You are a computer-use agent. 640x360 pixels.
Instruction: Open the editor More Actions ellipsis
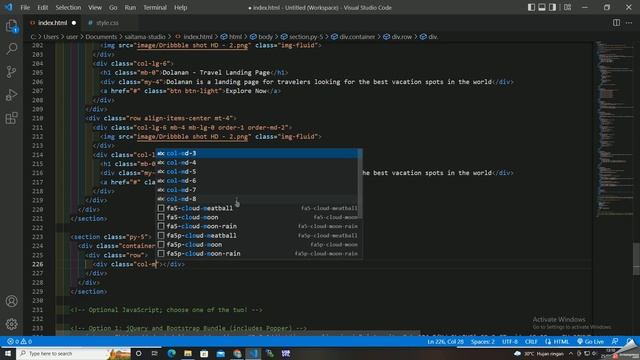coord(629,23)
